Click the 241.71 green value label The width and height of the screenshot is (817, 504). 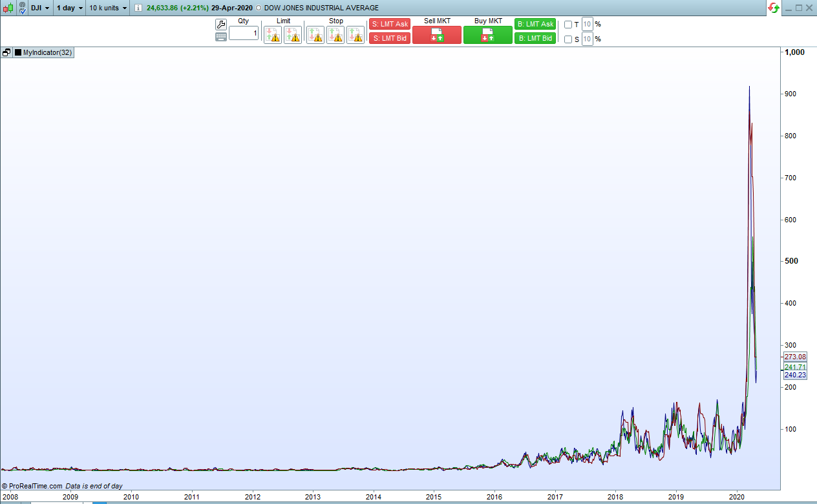click(795, 367)
